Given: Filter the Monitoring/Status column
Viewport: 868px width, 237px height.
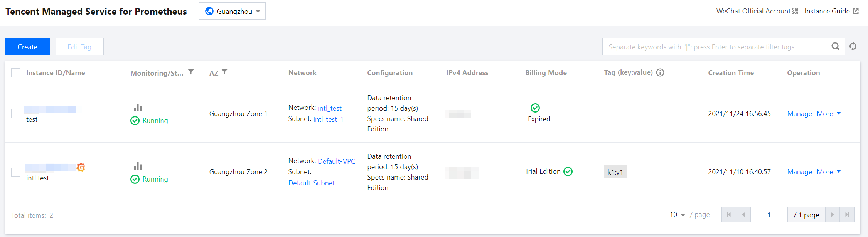Looking at the screenshot, I should pos(191,72).
